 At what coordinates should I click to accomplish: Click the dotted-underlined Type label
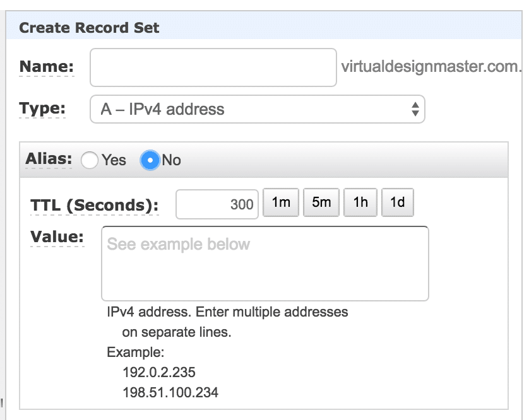click(42, 108)
